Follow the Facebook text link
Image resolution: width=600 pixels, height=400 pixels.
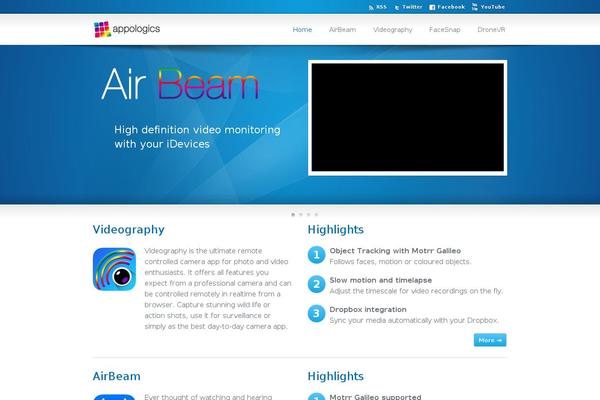tap(451, 7)
